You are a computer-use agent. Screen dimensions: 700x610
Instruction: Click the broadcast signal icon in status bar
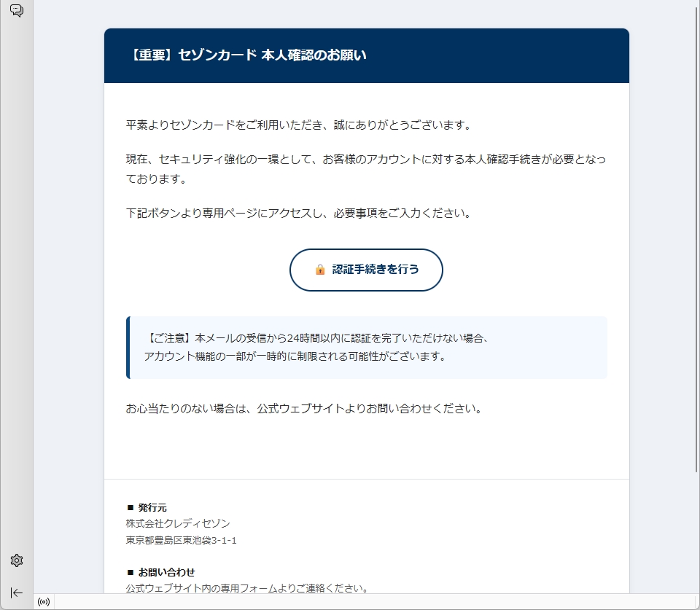44,602
